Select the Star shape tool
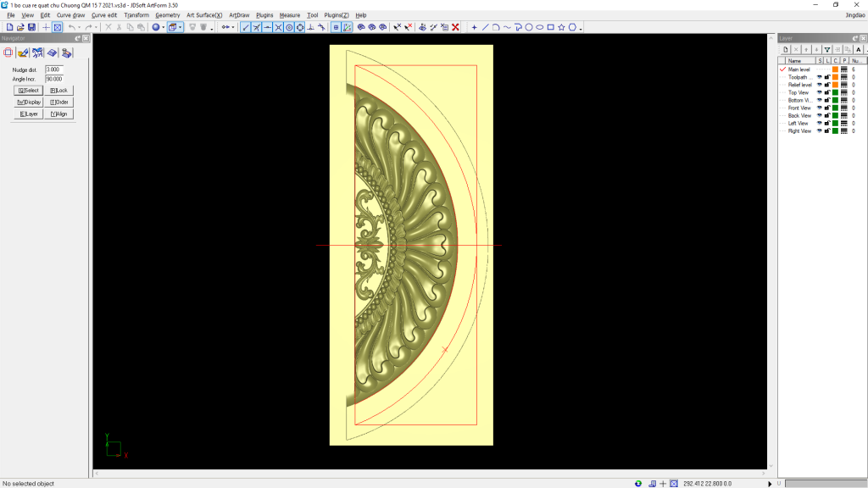Viewport: 868px width, 488px height. 562,27
